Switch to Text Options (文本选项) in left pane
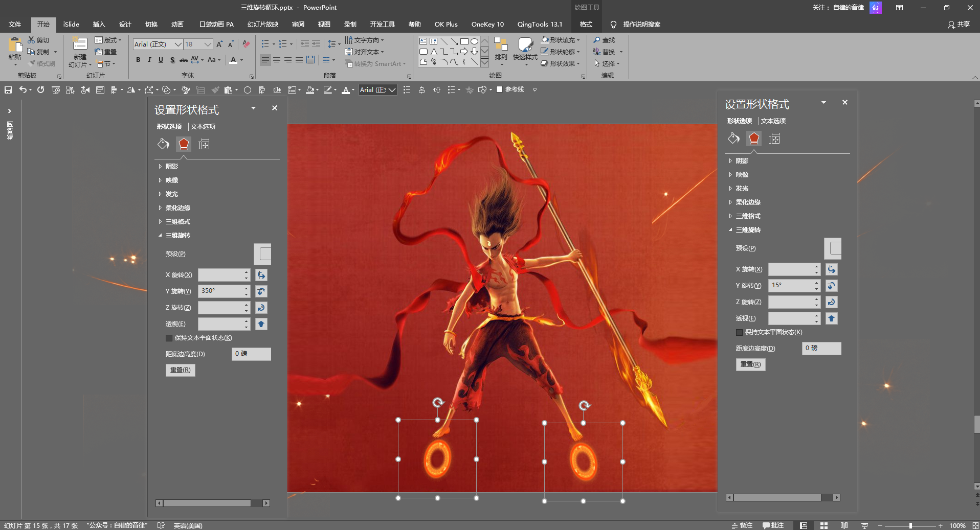 [x=203, y=127]
